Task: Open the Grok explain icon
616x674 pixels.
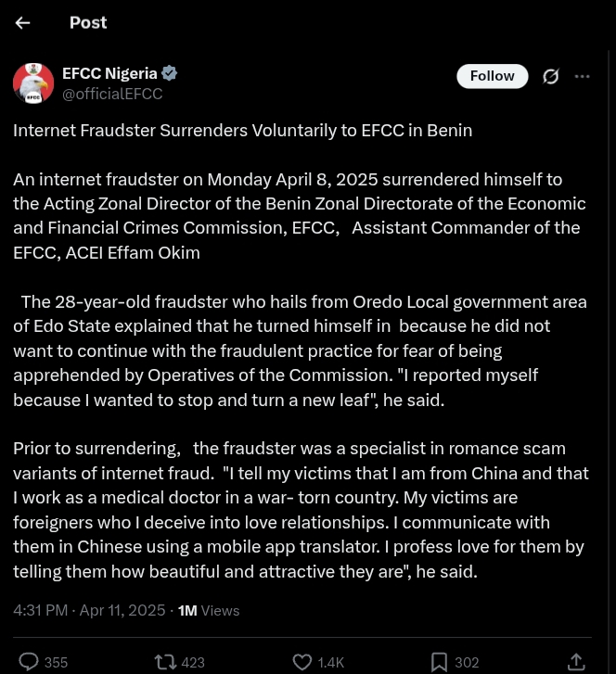Action: (x=551, y=77)
